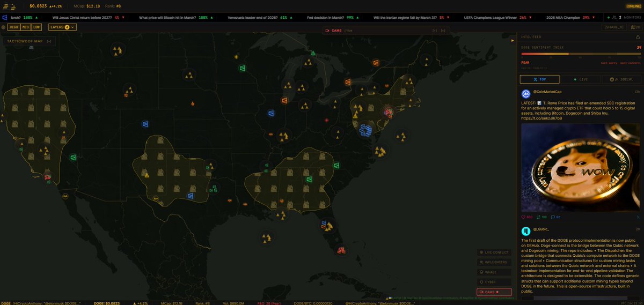644x305 pixels.
Task: Select the SOCIAL feed tab
Action: [x=622, y=79]
